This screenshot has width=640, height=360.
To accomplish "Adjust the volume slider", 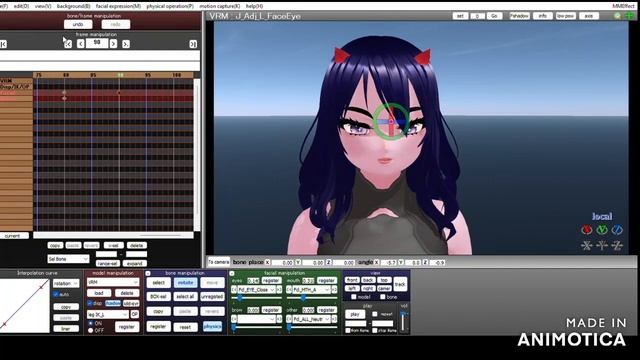I will [403, 321].
